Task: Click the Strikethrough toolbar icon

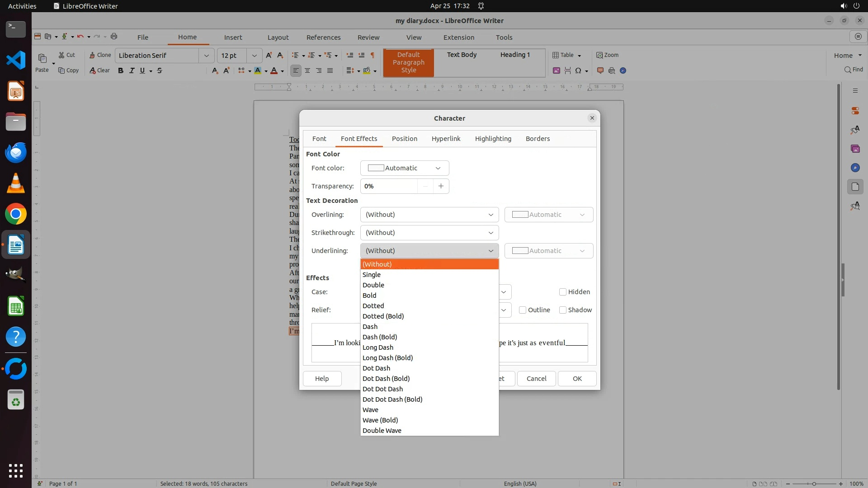Action: pos(160,70)
